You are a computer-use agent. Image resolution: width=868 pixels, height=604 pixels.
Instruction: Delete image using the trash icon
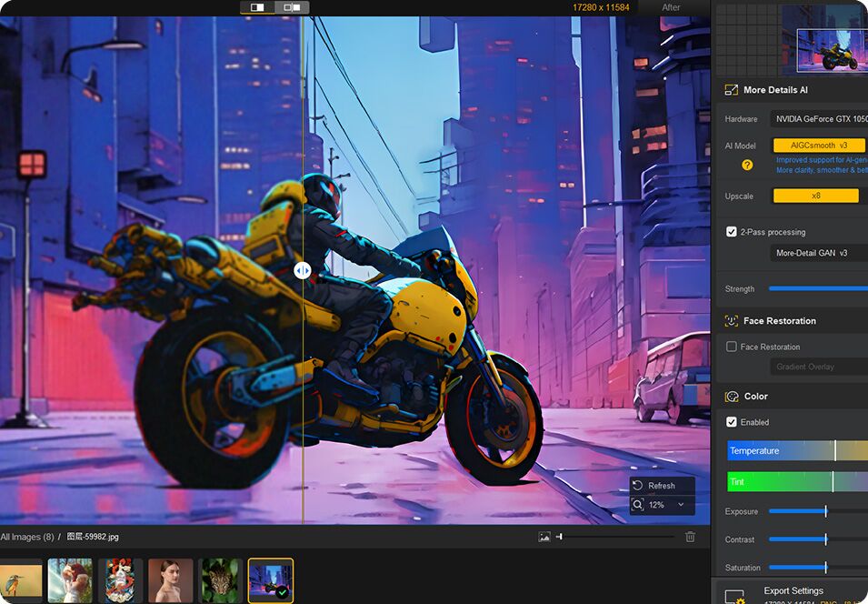(x=690, y=537)
